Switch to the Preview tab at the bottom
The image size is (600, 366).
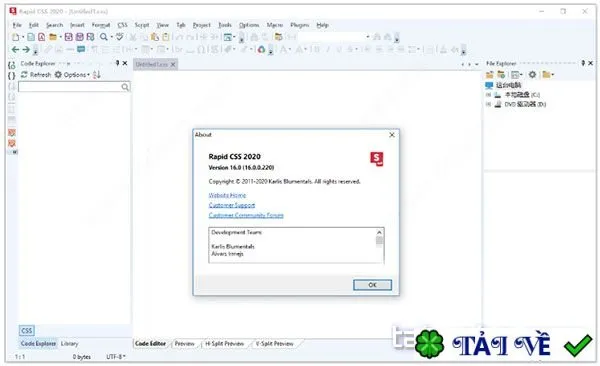click(184, 344)
